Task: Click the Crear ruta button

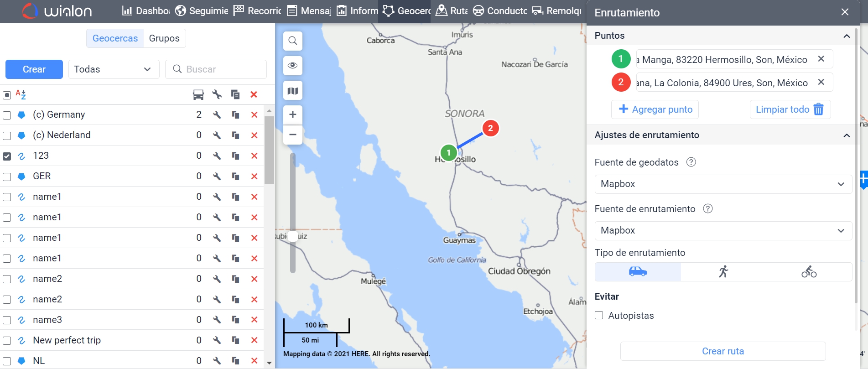Action: [x=722, y=351]
